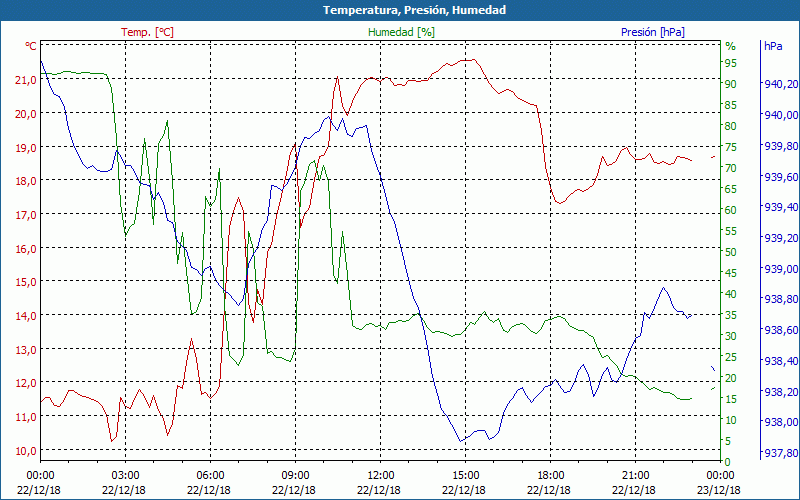Click temperature axis value 15,0
The width and height of the screenshot is (800, 500).
coord(26,282)
